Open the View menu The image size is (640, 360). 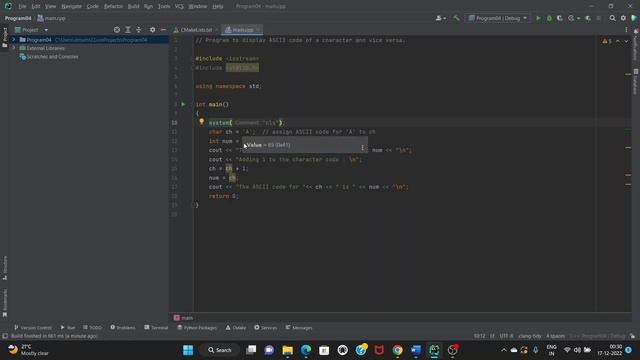coord(50,7)
